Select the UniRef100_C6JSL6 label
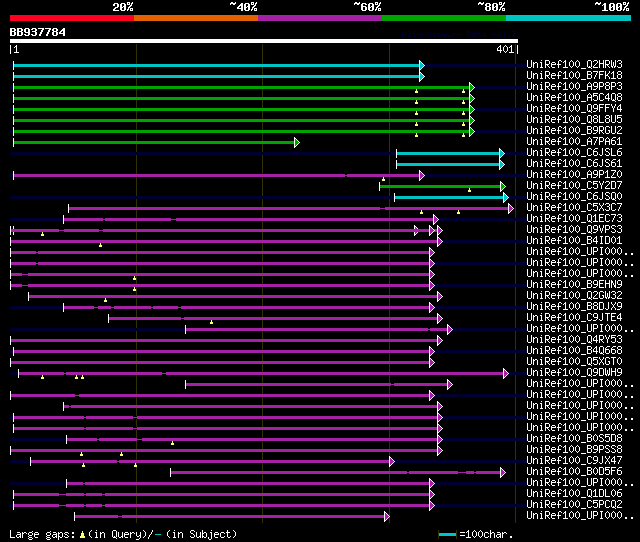Screen dimensions: 640x542 [574, 153]
